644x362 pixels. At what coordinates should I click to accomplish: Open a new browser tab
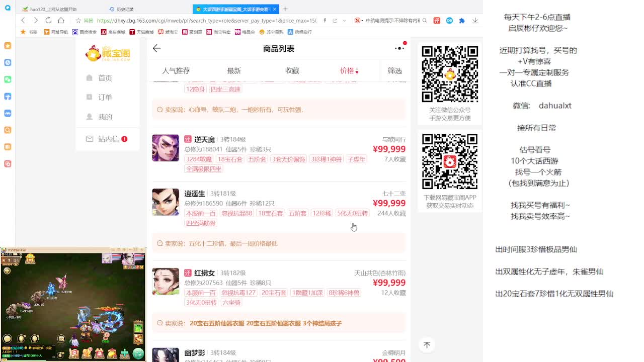click(285, 9)
